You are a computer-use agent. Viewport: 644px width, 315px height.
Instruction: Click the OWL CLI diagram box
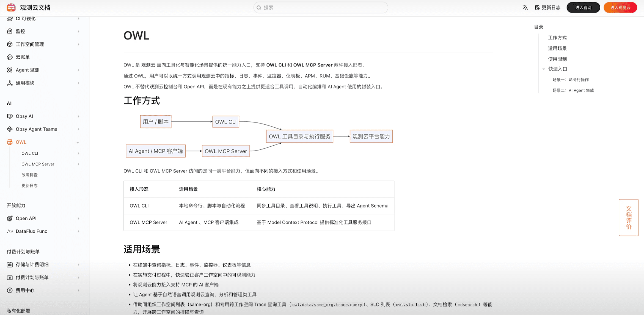pos(226,122)
